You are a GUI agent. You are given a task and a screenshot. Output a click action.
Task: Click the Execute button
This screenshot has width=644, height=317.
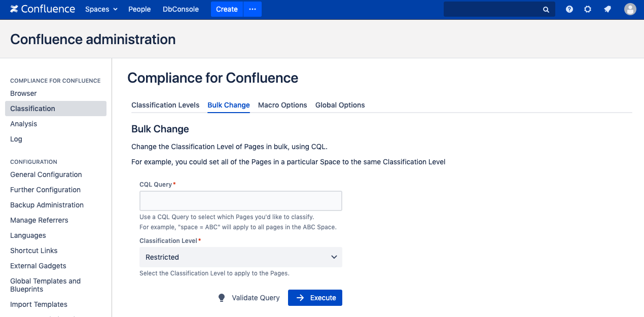pos(315,297)
